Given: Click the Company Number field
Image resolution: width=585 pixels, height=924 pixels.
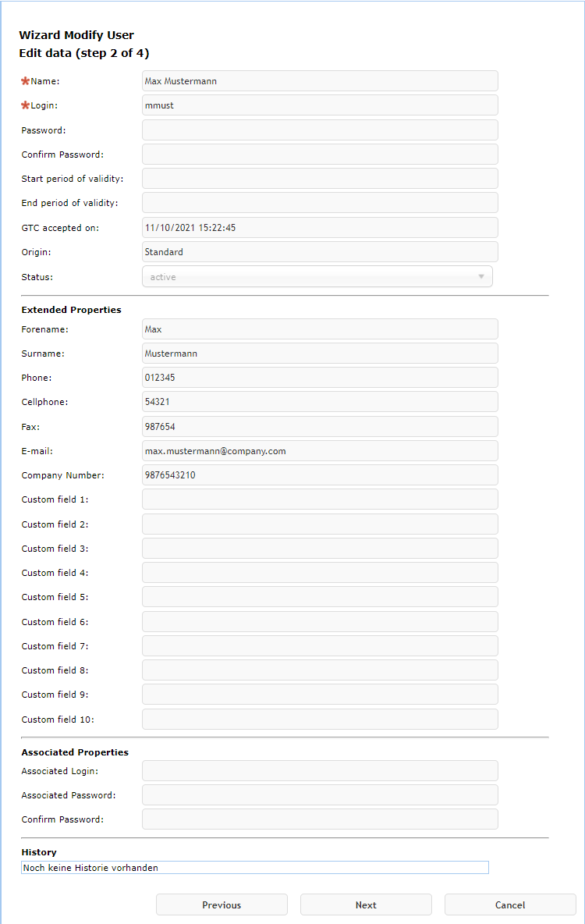Looking at the screenshot, I should pos(320,475).
